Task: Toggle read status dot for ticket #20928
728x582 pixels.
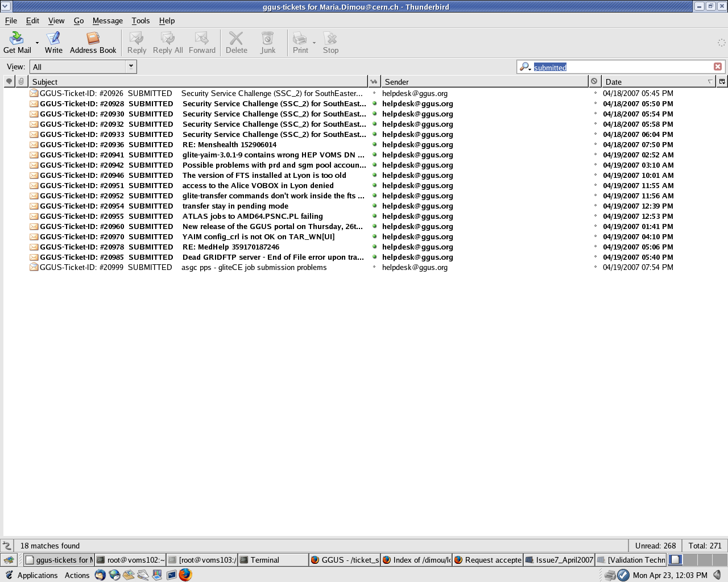Action: coord(374,103)
